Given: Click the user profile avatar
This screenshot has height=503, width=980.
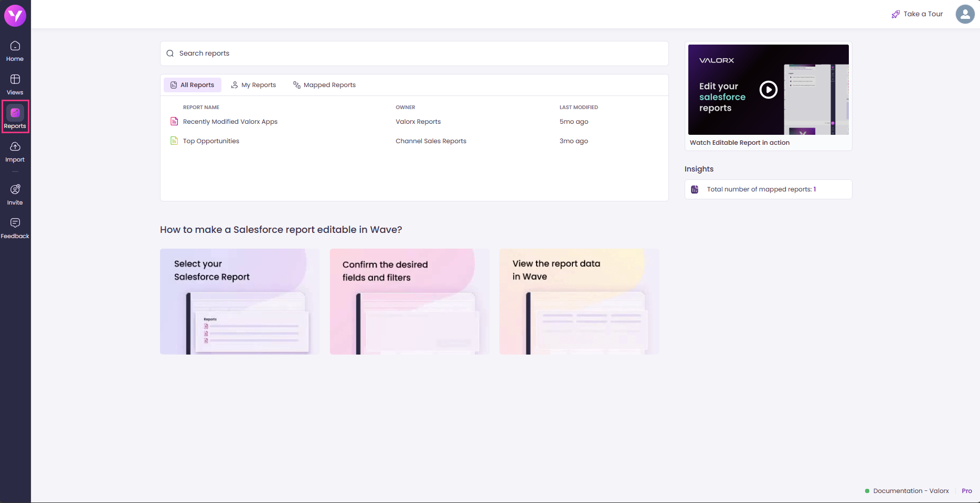Looking at the screenshot, I should [x=965, y=14].
